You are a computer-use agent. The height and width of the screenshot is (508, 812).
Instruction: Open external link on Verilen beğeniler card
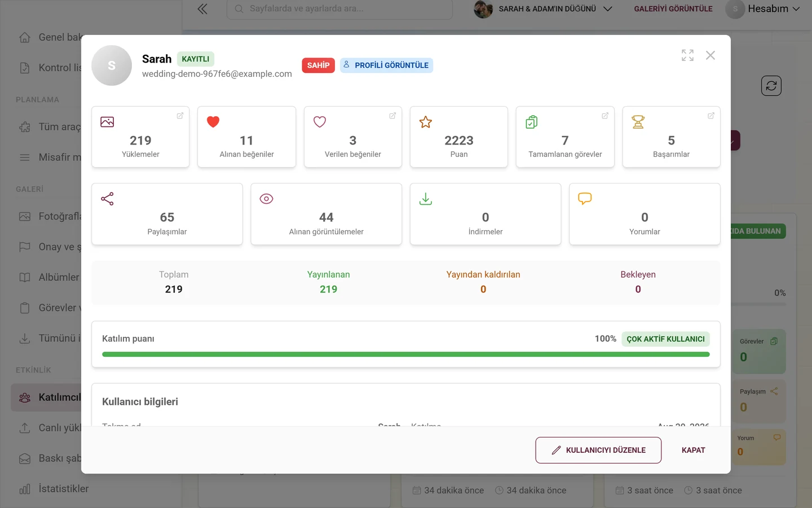[x=392, y=116]
